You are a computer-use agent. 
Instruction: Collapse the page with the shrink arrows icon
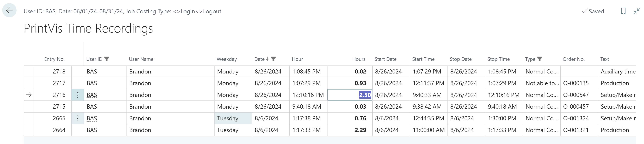tap(637, 11)
